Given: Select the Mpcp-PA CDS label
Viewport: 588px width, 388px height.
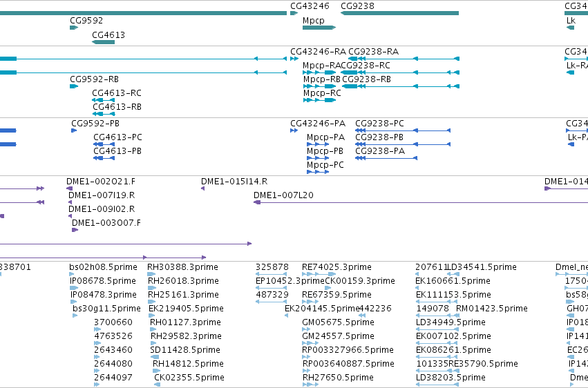Looking at the screenshot, I should [325, 137].
